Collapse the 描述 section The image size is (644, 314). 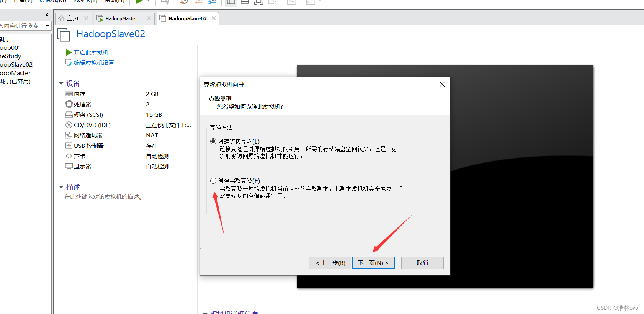[61, 187]
